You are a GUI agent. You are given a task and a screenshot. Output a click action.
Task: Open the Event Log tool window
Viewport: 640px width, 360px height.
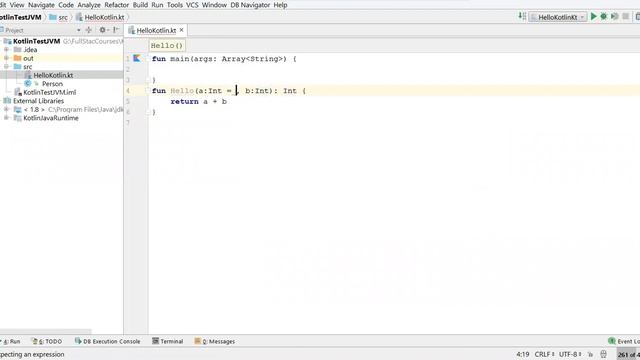click(624, 341)
